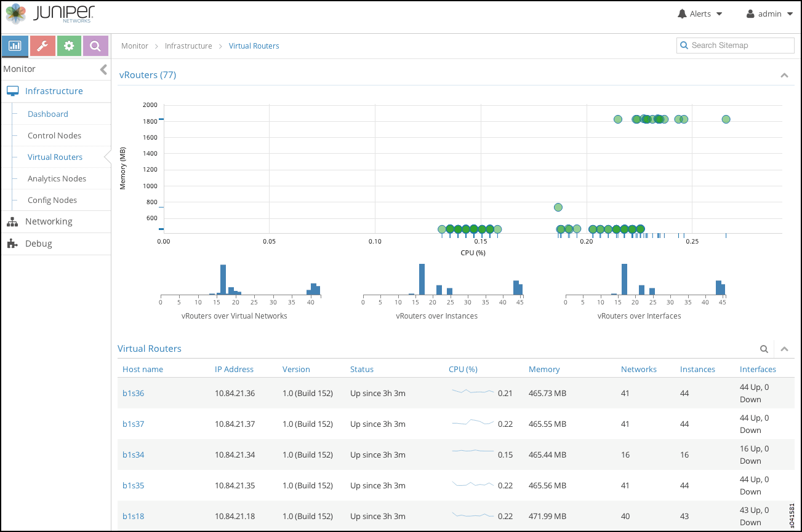Open the Debug menu section

38,244
